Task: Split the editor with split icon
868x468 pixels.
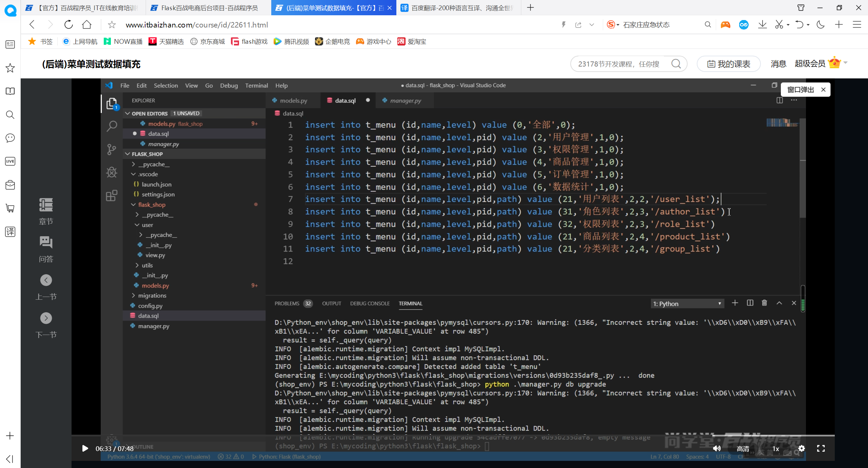Action: [780, 100]
